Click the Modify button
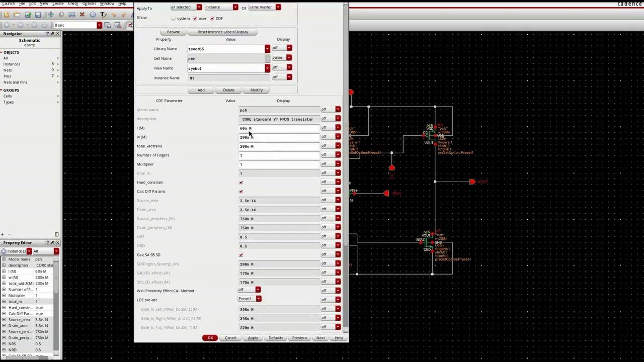644x362 pixels. coord(257,90)
